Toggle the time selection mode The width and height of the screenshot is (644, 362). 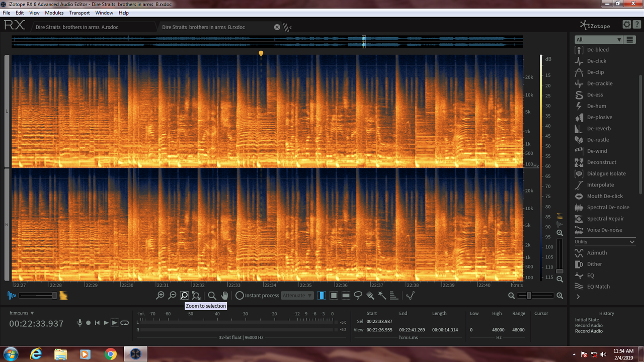point(322,295)
